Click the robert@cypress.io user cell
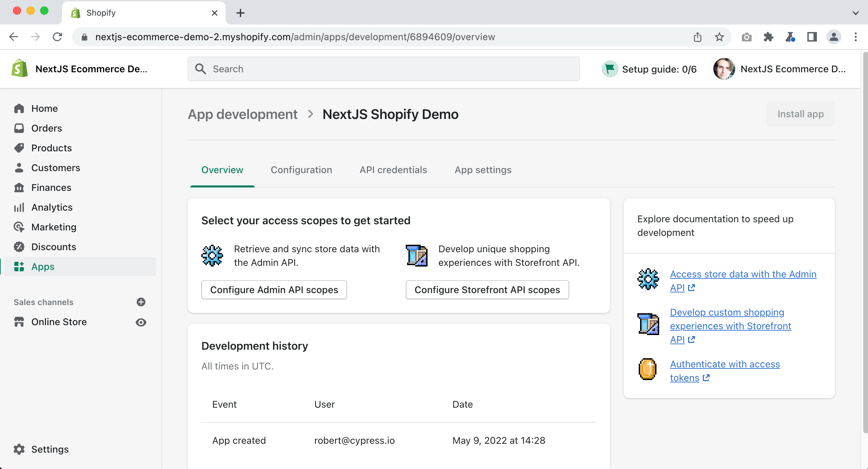The image size is (868, 469). coord(354,440)
